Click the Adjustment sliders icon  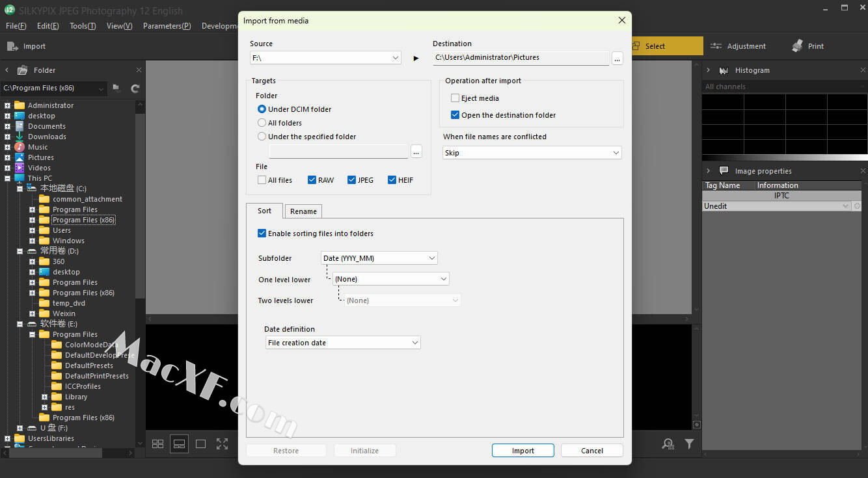click(716, 46)
